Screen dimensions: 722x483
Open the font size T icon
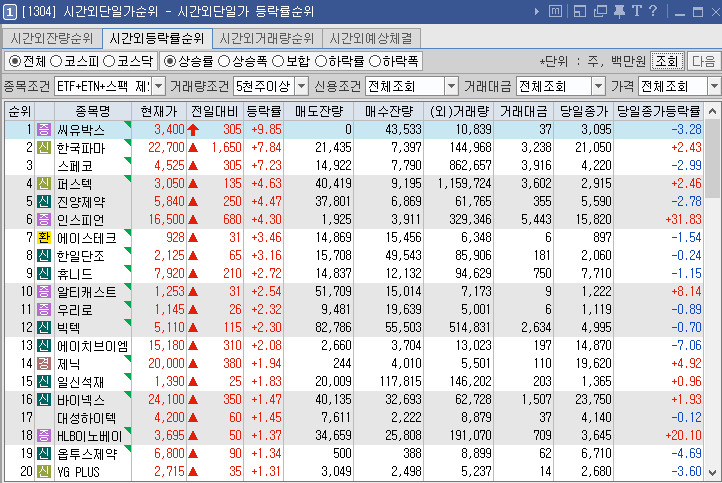click(637, 11)
